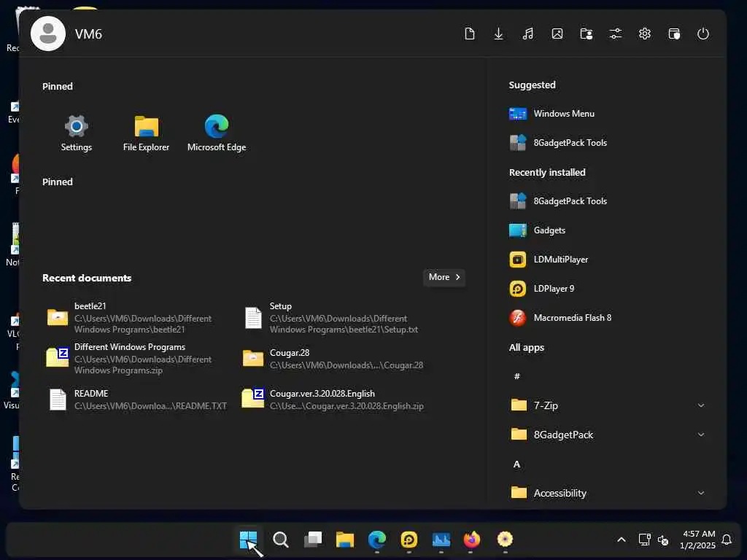Open the Downloads folder icon in header
747x560 pixels.
498,34
